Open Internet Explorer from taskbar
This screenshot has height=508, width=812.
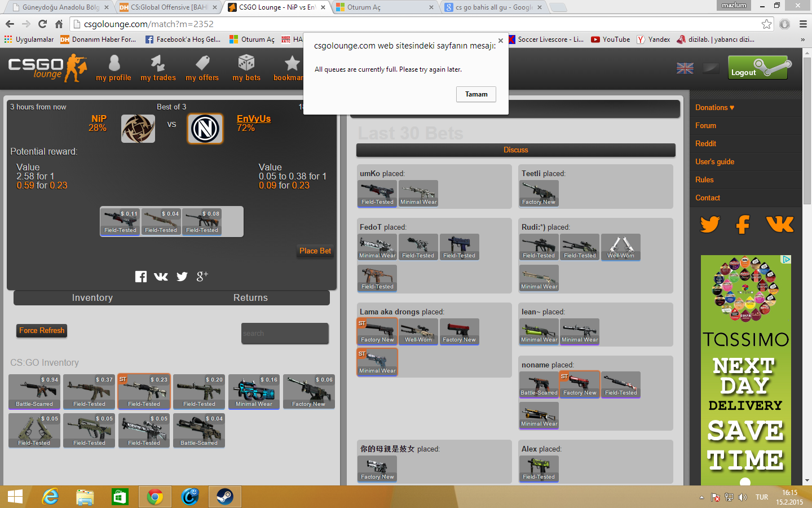coord(50,497)
